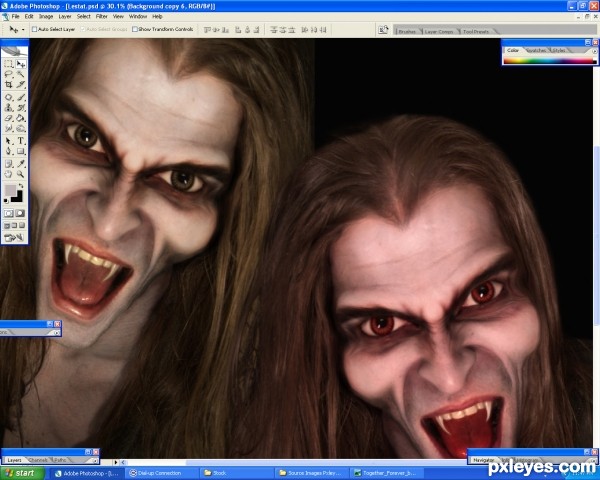600x480 pixels.
Task: Open the View menu
Action: (x=118, y=16)
